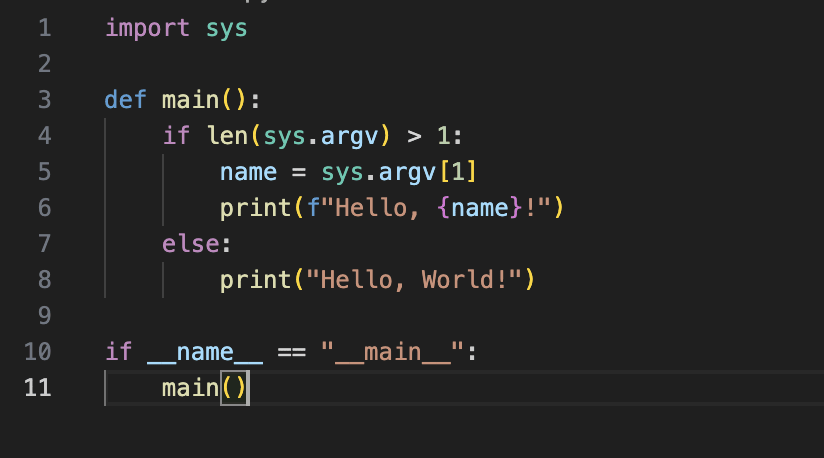Click the "Hello, World!" string
Viewport: 824px width, 458px height.
(414, 279)
